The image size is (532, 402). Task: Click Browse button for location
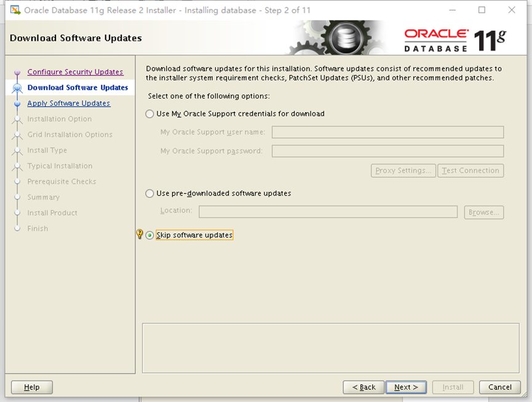484,212
